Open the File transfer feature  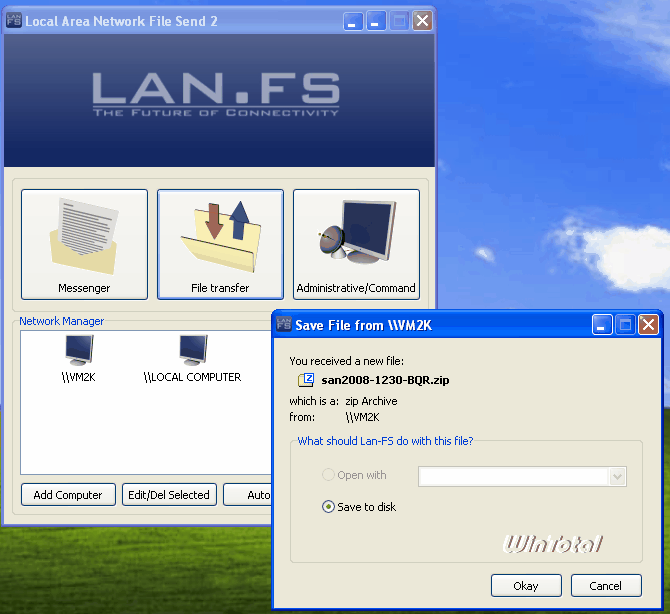(220, 244)
